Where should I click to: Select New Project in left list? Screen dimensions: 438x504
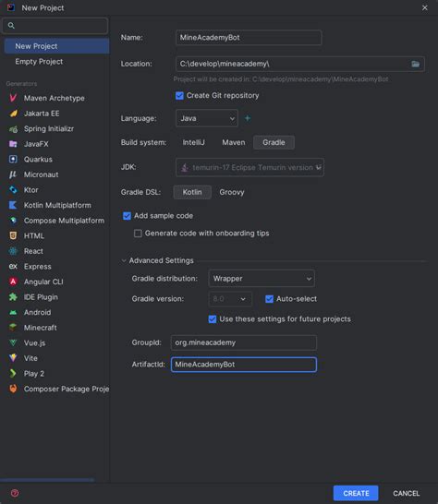[56, 46]
